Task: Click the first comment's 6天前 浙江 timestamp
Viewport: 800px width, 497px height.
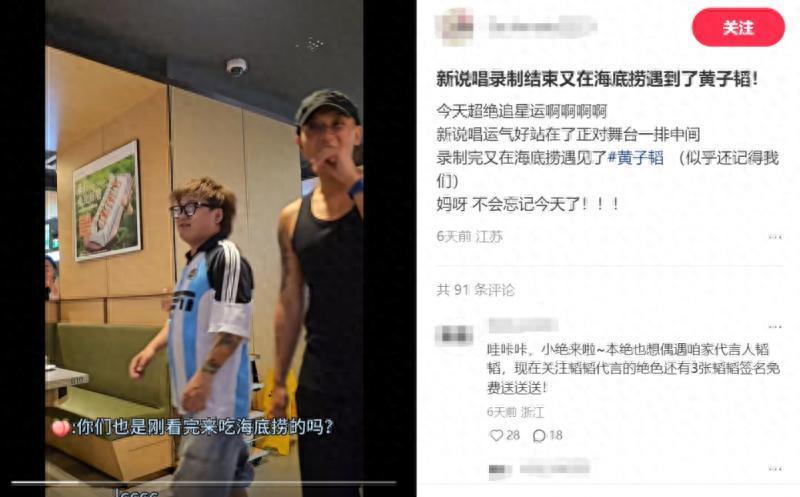Action: click(x=515, y=412)
